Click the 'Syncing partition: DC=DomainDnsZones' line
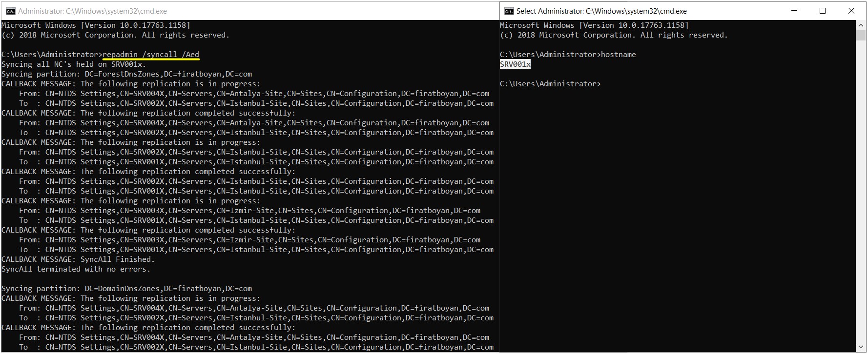 [x=127, y=289]
